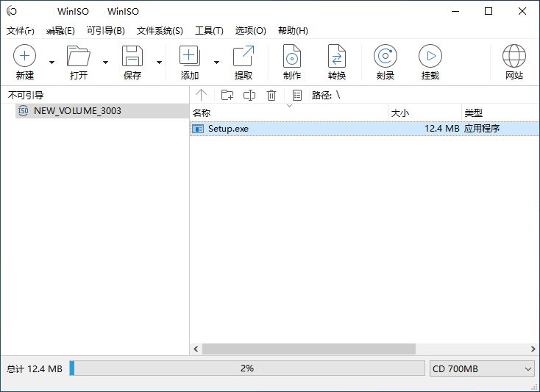
Task: Click the 挂载 (Mount) play icon
Action: (x=430, y=56)
